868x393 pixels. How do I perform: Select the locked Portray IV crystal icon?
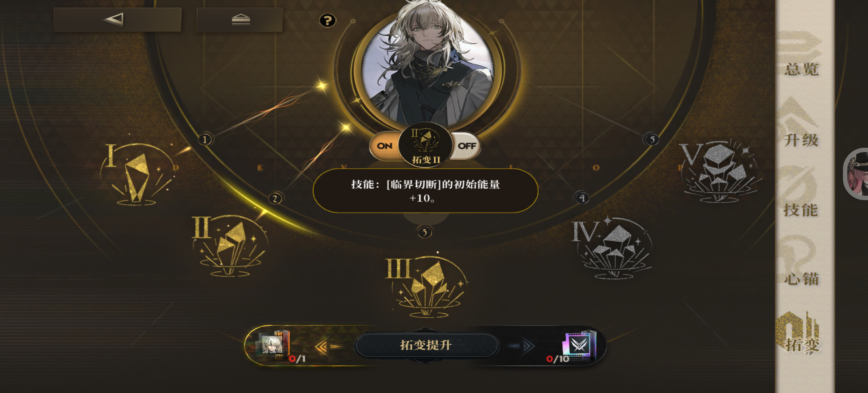[x=613, y=247]
